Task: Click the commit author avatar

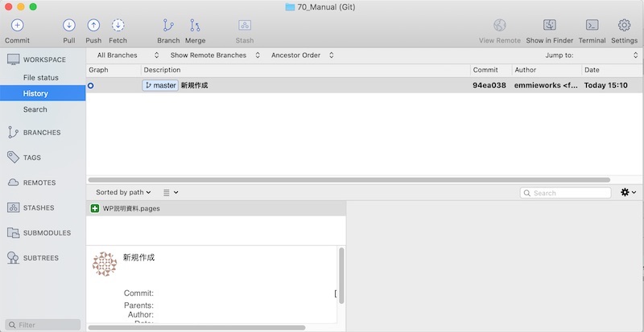Action: (x=105, y=264)
